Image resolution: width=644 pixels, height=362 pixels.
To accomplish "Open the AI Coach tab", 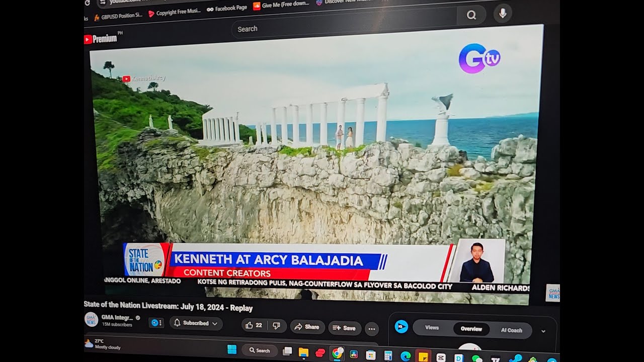I will coord(511,330).
